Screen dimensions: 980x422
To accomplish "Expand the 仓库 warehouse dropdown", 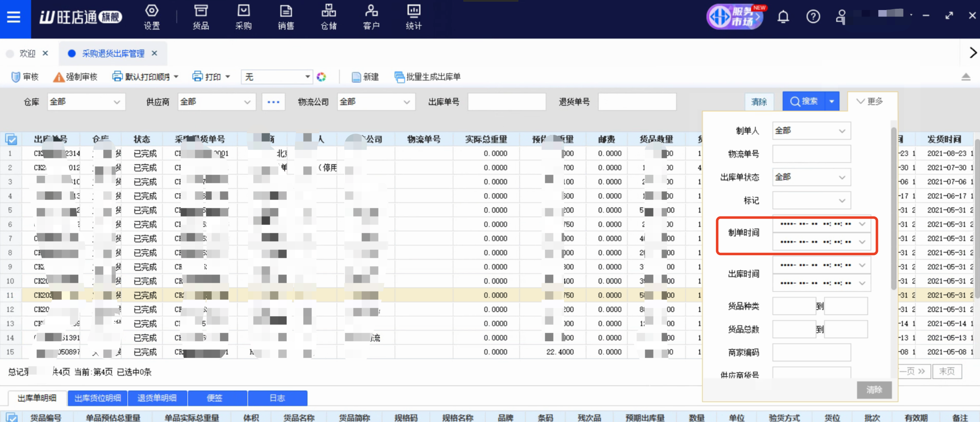I will [x=86, y=102].
